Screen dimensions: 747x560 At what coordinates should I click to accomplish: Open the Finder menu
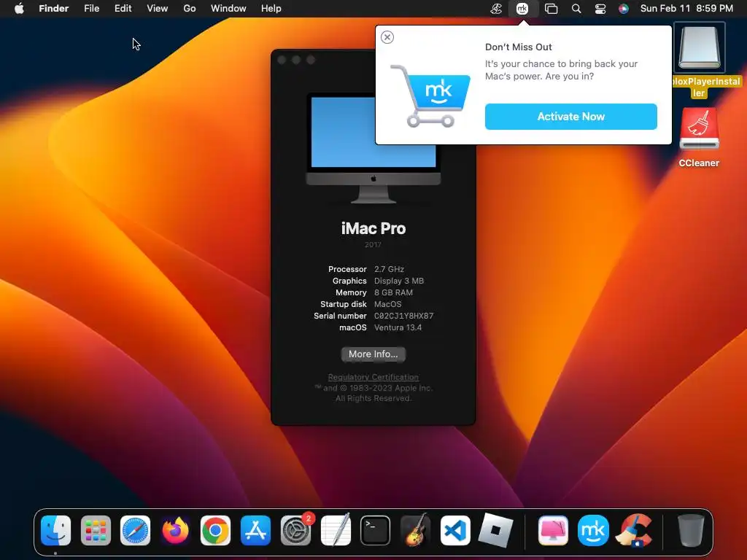[53, 9]
